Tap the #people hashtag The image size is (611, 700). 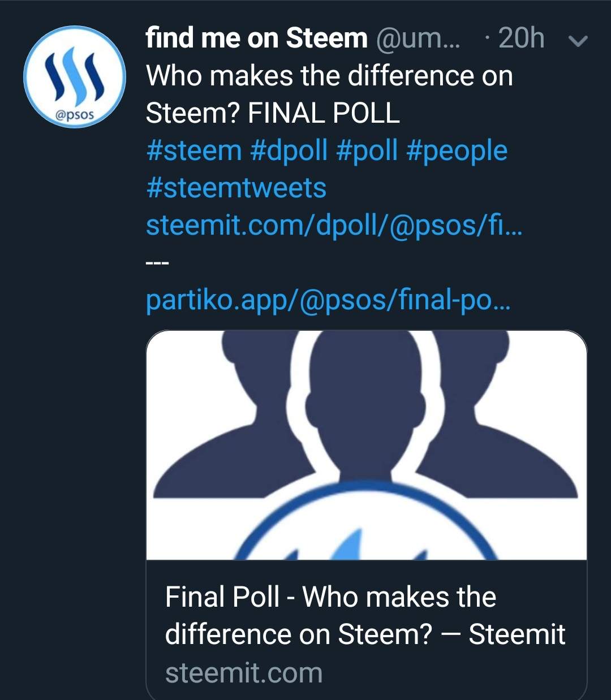tap(457, 151)
